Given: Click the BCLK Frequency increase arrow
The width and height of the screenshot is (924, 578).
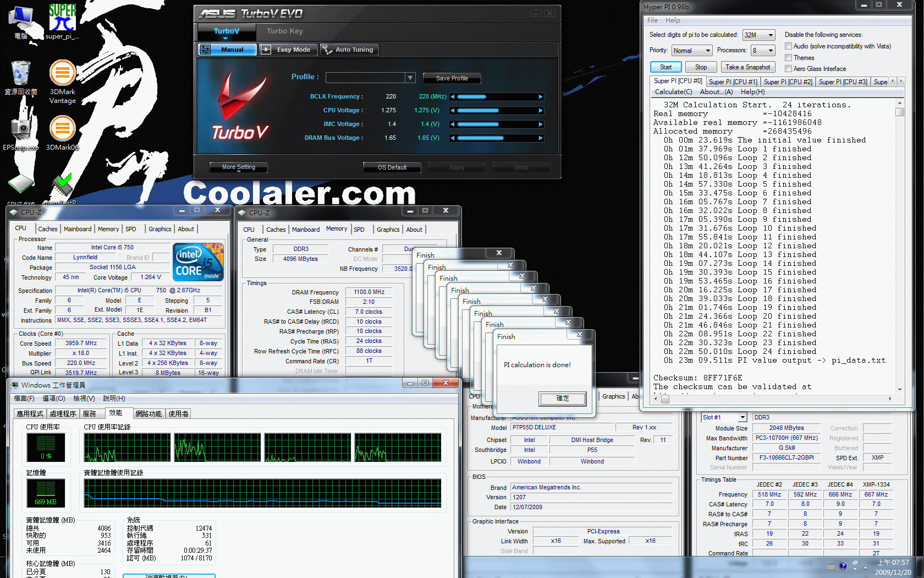Looking at the screenshot, I should point(541,97).
